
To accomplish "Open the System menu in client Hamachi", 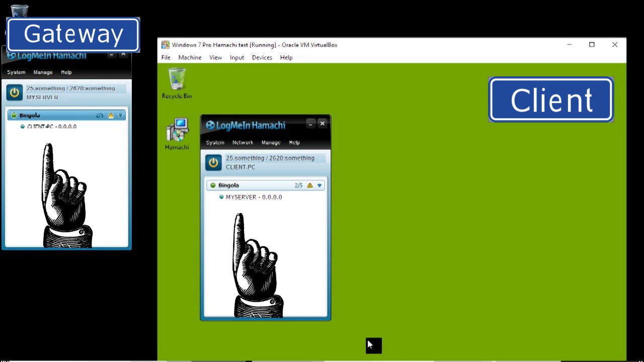I will pyautogui.click(x=215, y=142).
